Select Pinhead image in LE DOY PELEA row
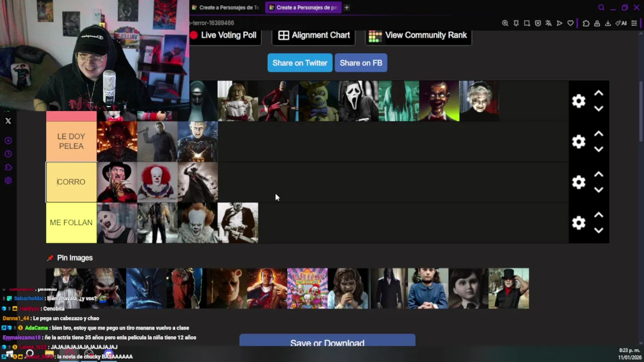The height and width of the screenshot is (362, 644). 198,141
